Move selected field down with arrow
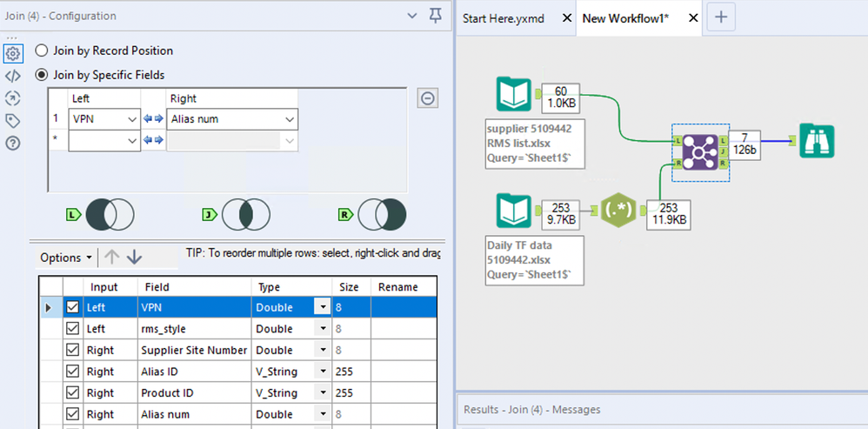Screen dimensions: 868x429 (135, 257)
